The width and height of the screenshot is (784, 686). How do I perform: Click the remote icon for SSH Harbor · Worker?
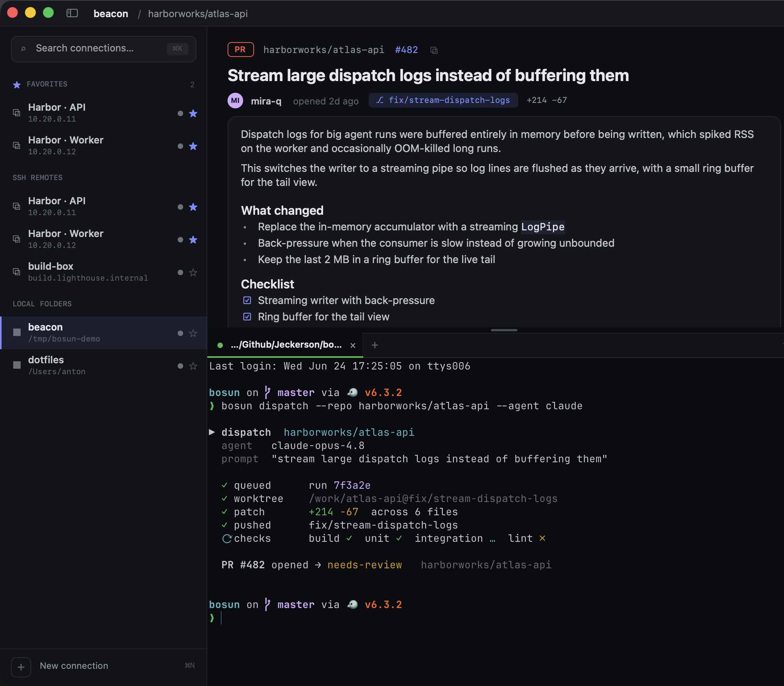coord(16,239)
